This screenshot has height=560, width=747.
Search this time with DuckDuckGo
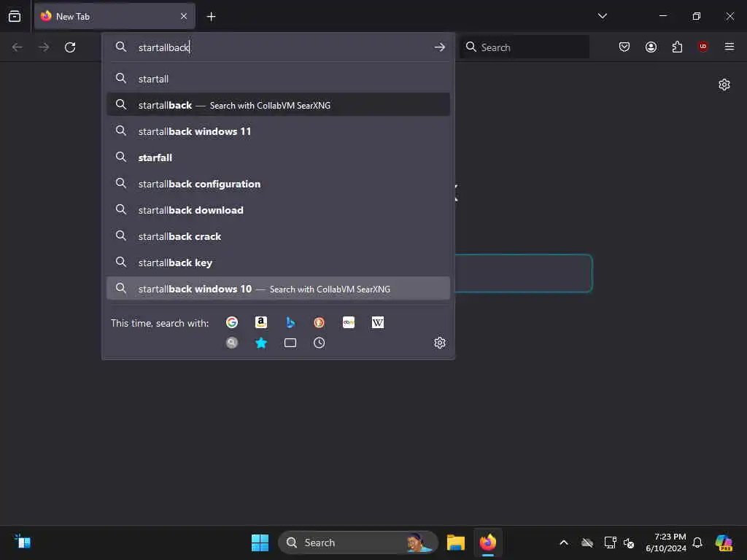[320, 322]
